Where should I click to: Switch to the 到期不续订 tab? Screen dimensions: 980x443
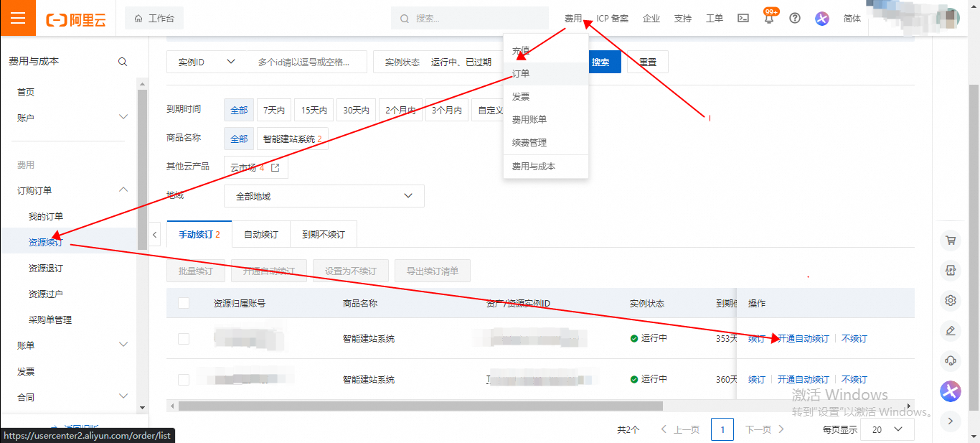(324, 235)
